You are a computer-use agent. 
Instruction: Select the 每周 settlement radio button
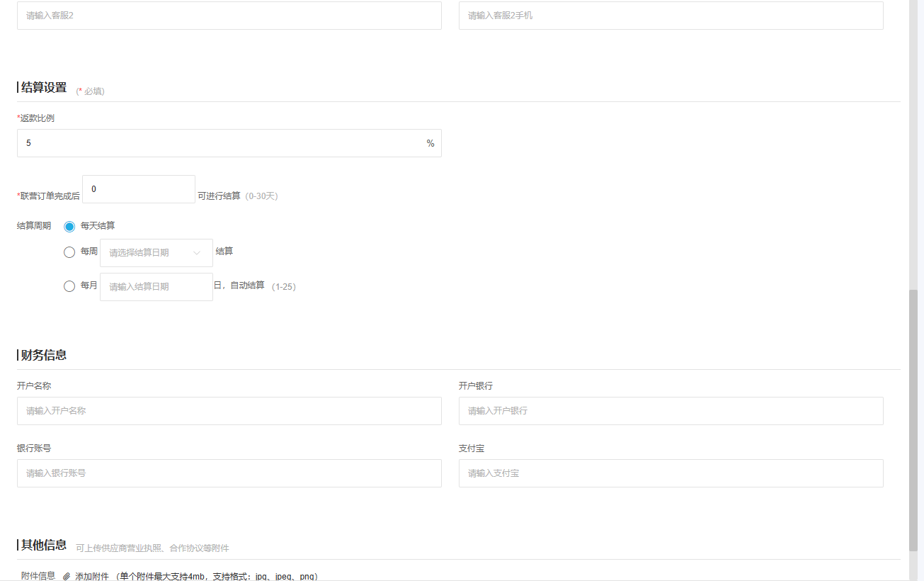(69, 252)
